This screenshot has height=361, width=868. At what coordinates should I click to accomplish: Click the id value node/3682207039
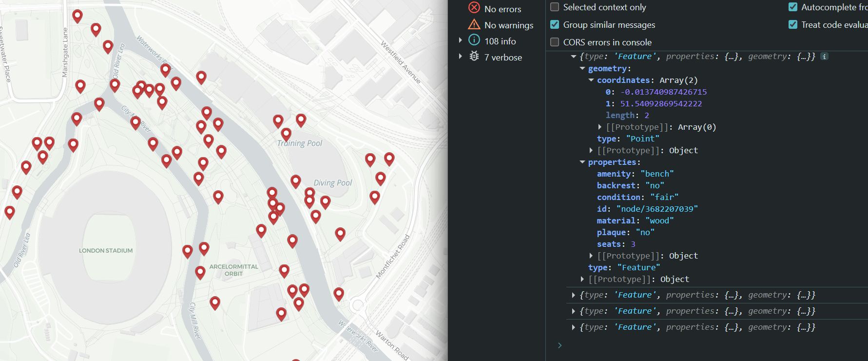click(657, 209)
